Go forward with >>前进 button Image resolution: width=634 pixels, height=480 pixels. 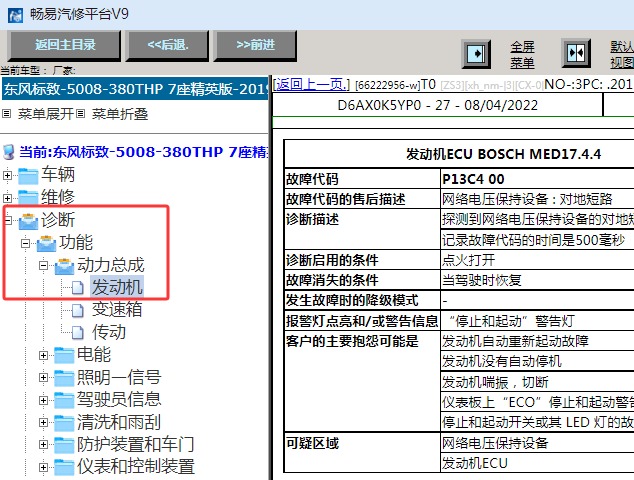pyautogui.click(x=256, y=45)
